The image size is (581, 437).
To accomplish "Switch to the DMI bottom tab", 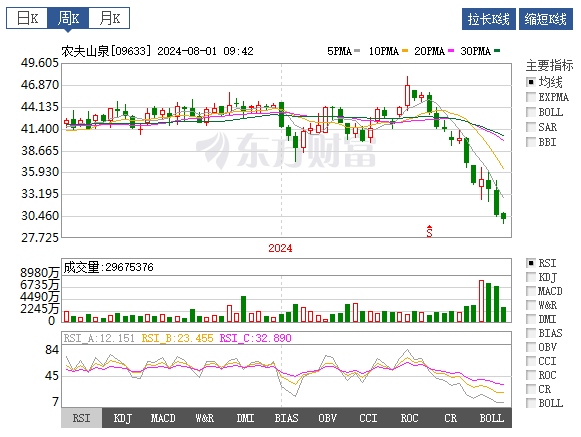I will click(245, 418).
